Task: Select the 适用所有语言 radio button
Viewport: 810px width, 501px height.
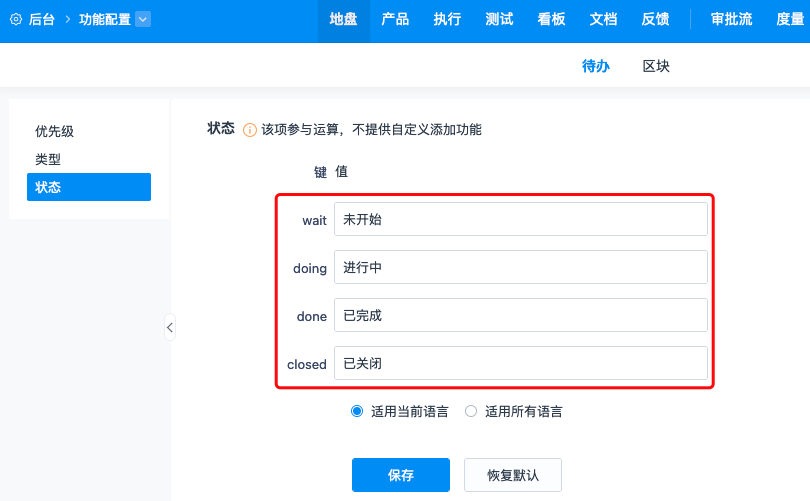Action: point(471,411)
